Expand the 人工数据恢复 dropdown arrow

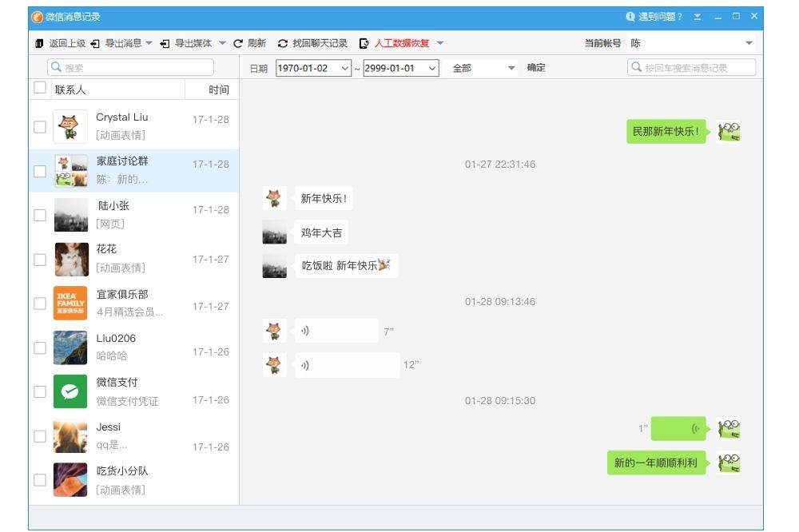click(440, 43)
